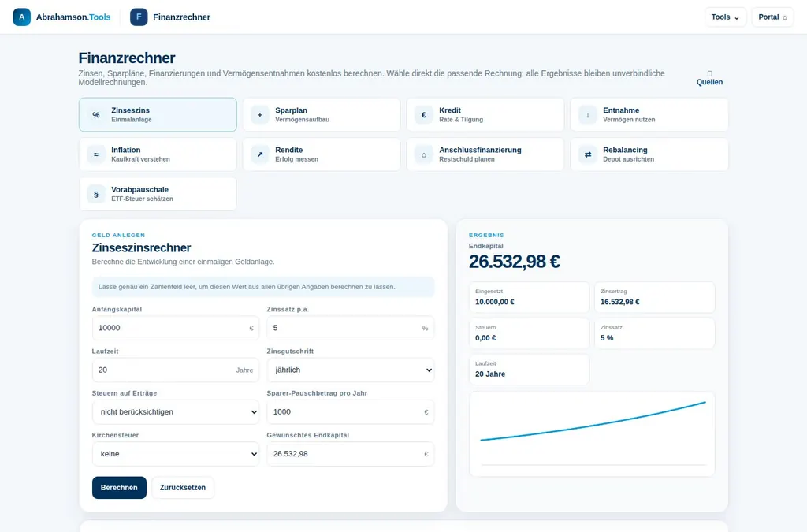Click the Laufzeit 20 Jahre result card

529,370
